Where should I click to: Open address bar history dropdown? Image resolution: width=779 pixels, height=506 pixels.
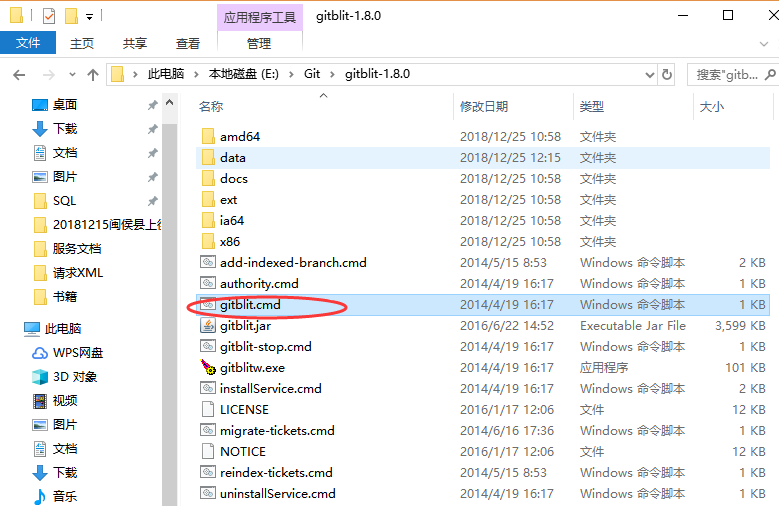pos(649,75)
